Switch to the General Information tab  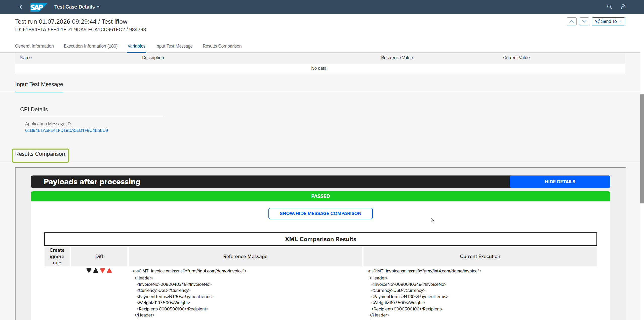coord(34,46)
